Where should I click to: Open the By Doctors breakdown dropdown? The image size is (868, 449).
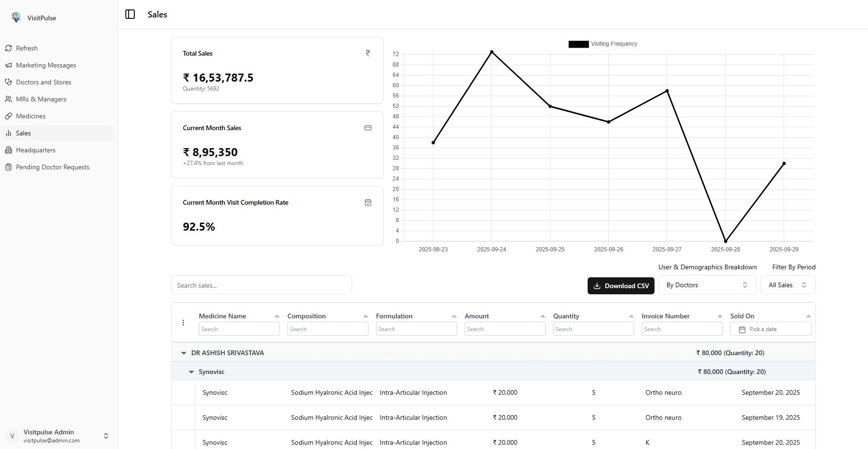[x=707, y=285]
